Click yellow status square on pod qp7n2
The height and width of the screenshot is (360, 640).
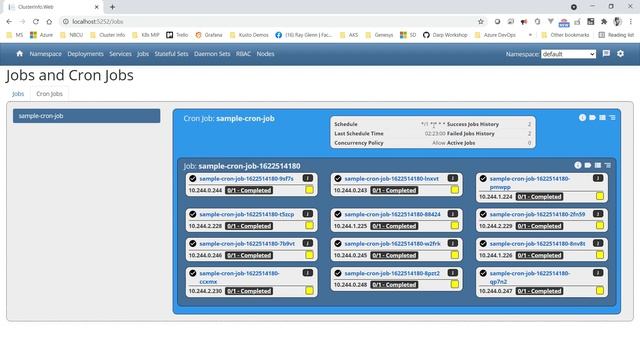pyautogui.click(x=600, y=291)
